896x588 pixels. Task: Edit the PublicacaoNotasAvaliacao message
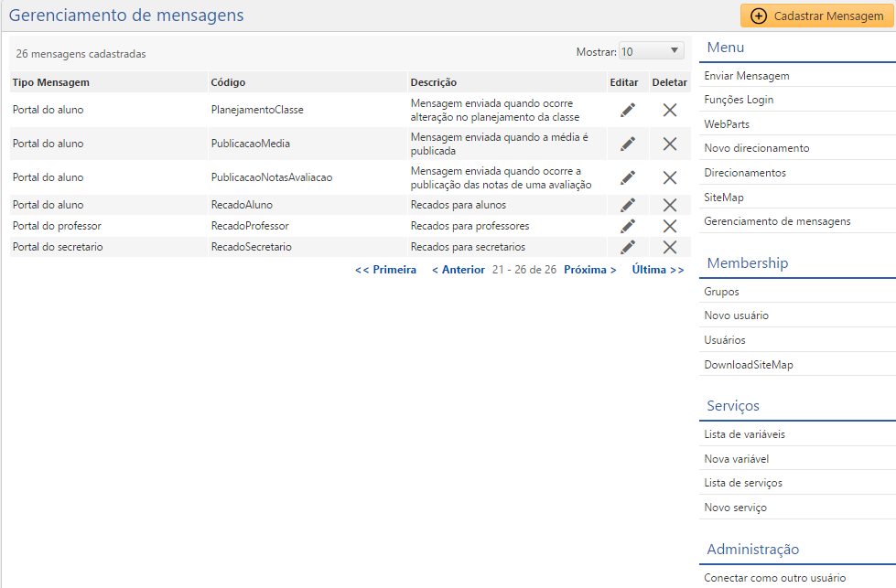point(626,177)
